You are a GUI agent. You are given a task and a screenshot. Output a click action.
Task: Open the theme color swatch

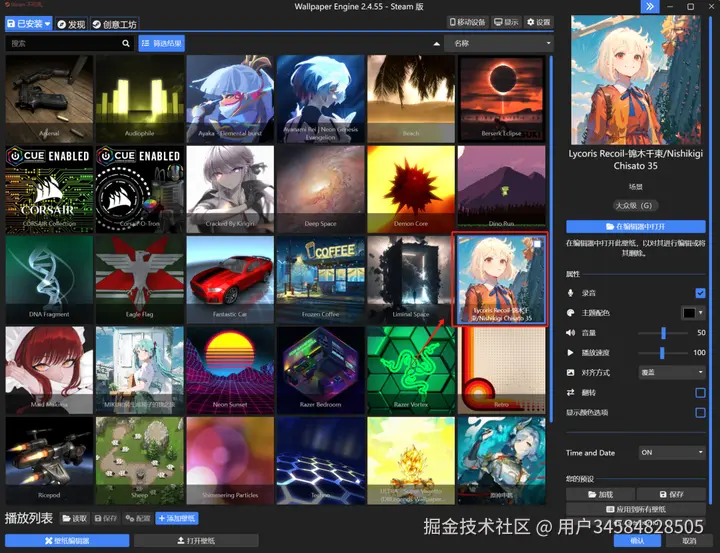tap(692, 313)
